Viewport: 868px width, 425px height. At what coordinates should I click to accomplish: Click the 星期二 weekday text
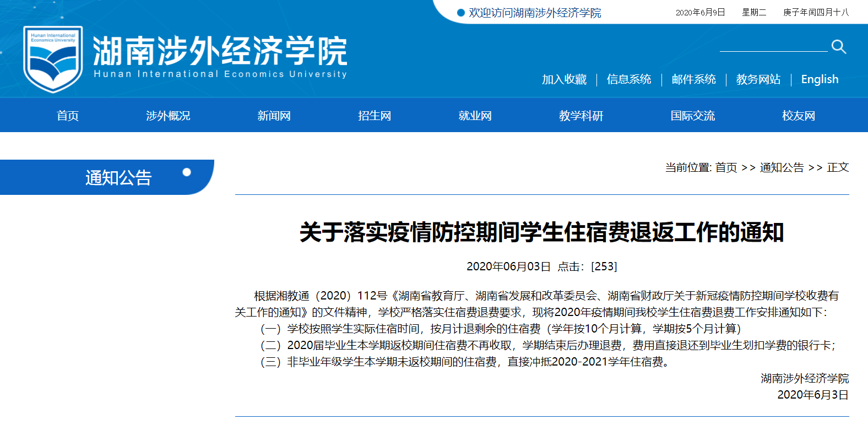click(754, 12)
